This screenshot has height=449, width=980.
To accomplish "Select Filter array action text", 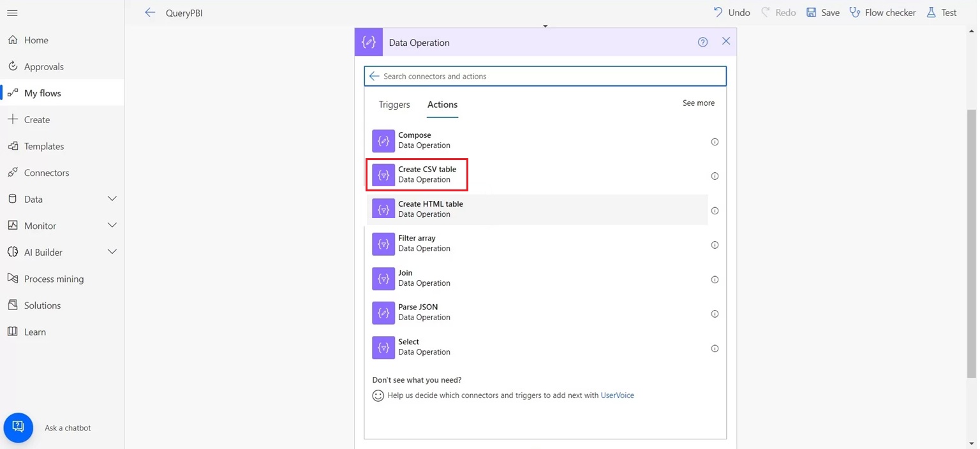I will pos(417,238).
